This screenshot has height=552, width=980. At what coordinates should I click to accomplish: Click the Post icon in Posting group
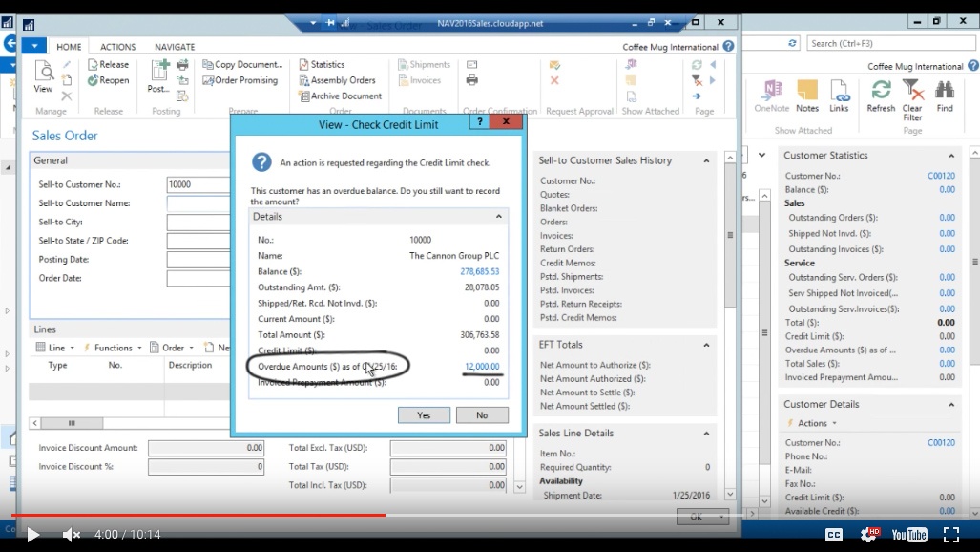[159, 76]
